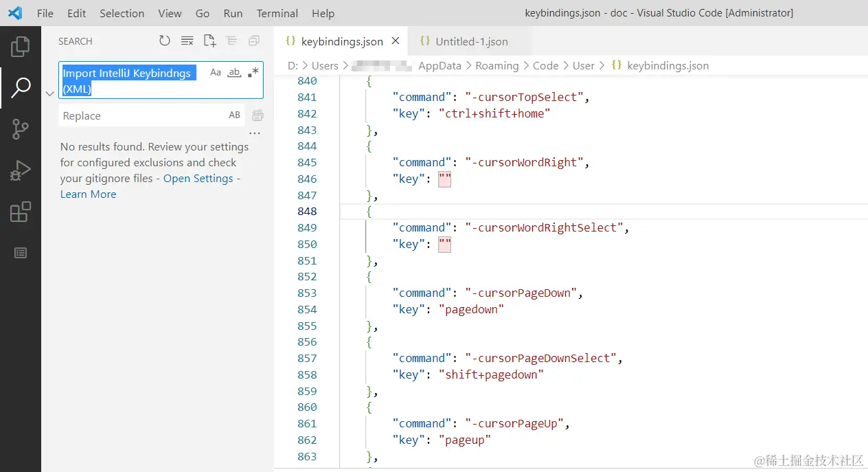Open the Go menu
The height and width of the screenshot is (472, 868).
pos(203,13)
